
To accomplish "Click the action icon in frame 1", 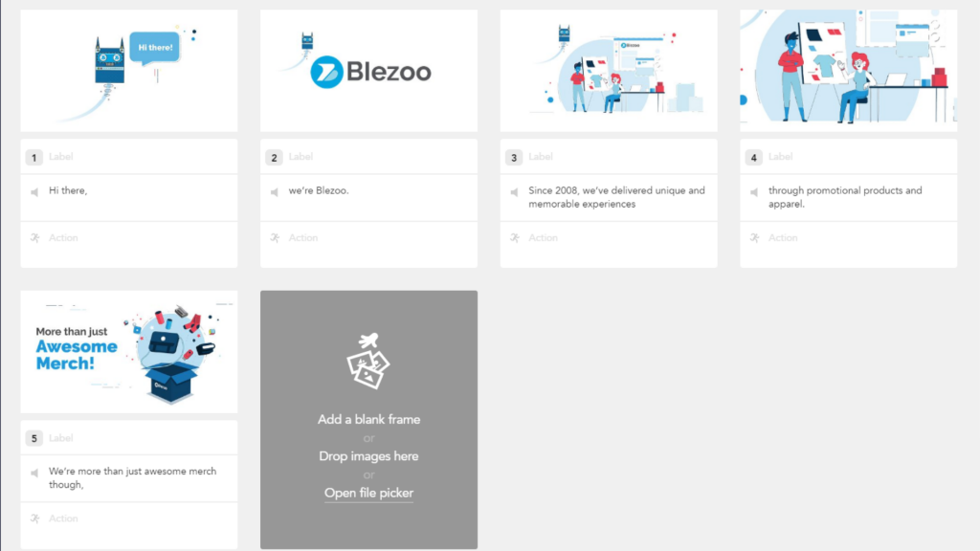I will coord(35,237).
